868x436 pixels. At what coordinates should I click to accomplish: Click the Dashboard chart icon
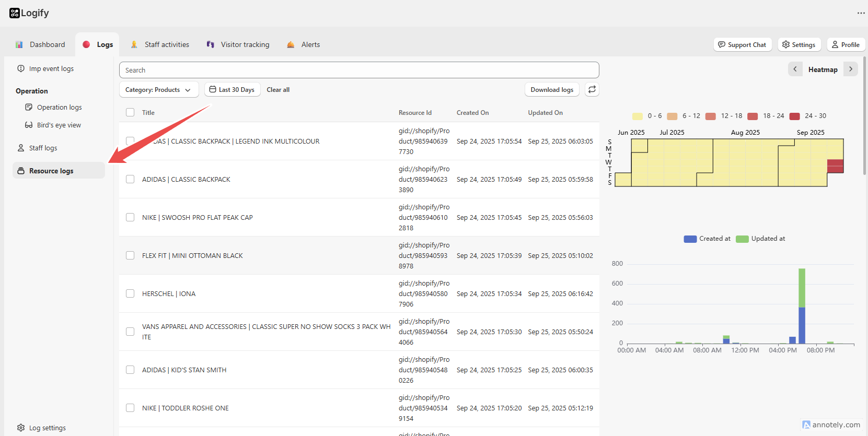pyautogui.click(x=19, y=44)
